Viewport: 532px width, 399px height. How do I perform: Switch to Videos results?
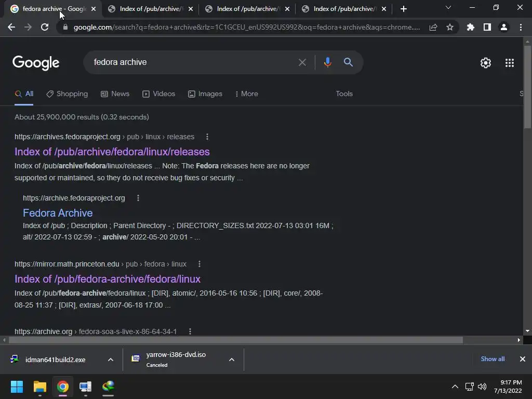(x=159, y=94)
